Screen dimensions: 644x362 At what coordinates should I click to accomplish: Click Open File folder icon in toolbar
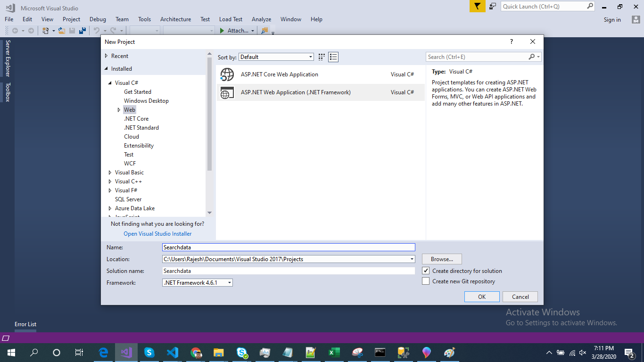(61, 31)
